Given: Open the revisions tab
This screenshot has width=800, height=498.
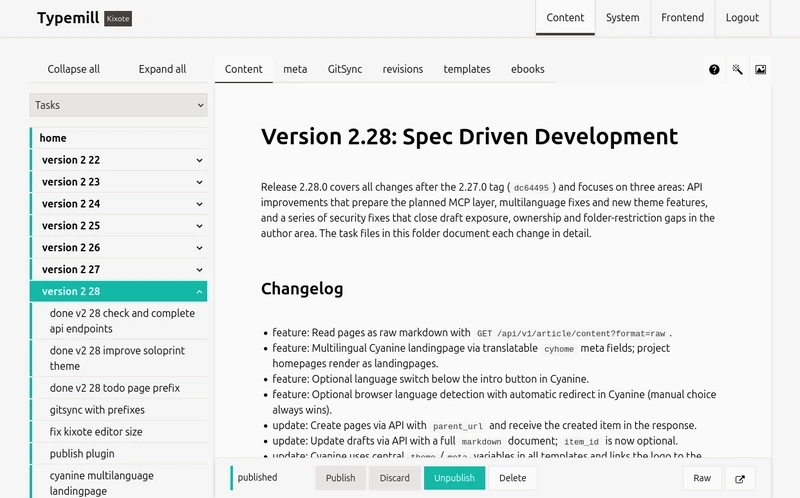Looking at the screenshot, I should [x=403, y=69].
